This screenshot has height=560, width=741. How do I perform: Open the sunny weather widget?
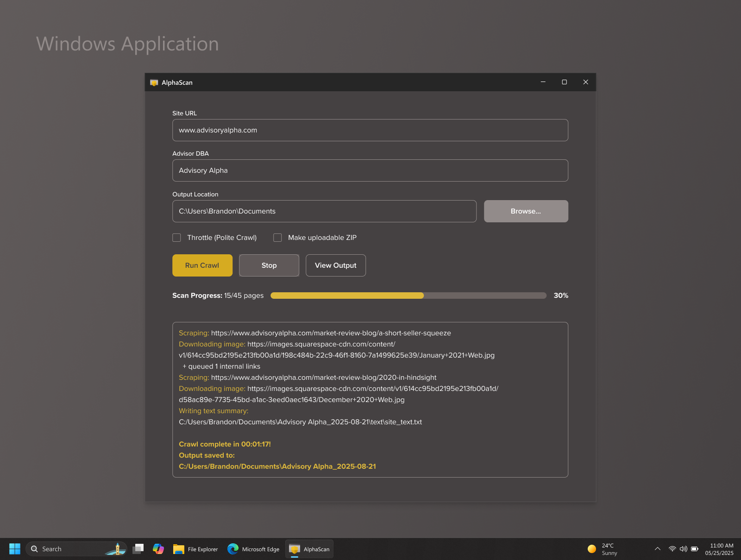603,549
